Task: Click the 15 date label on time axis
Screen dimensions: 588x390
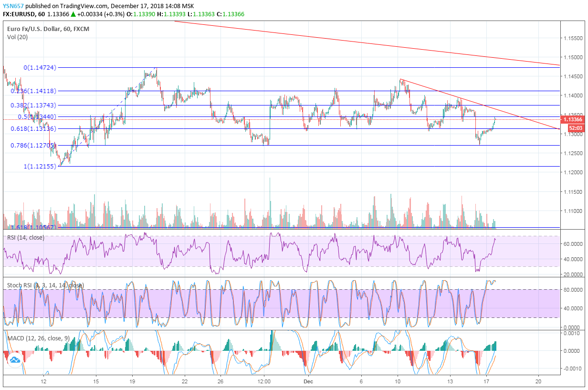Action: point(96,382)
